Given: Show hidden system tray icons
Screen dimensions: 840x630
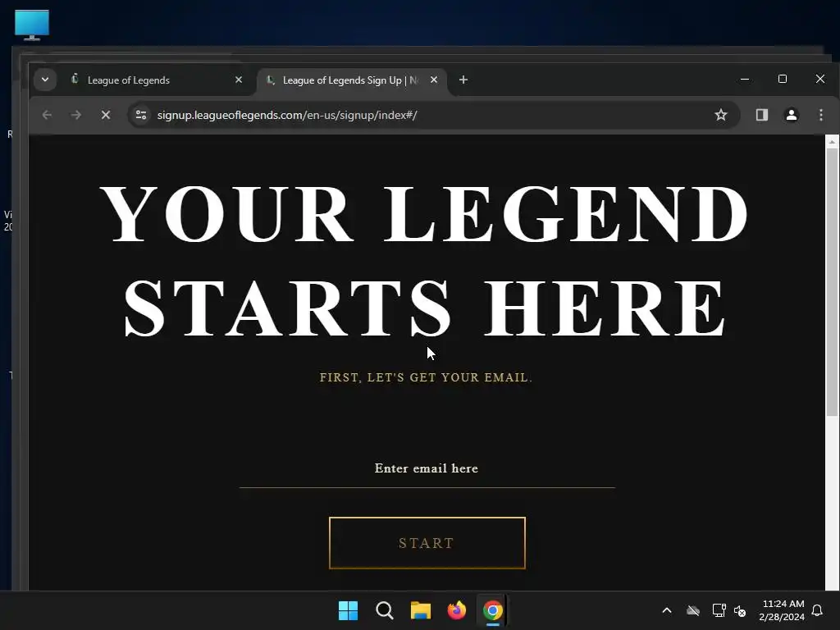Looking at the screenshot, I should click(667, 610).
